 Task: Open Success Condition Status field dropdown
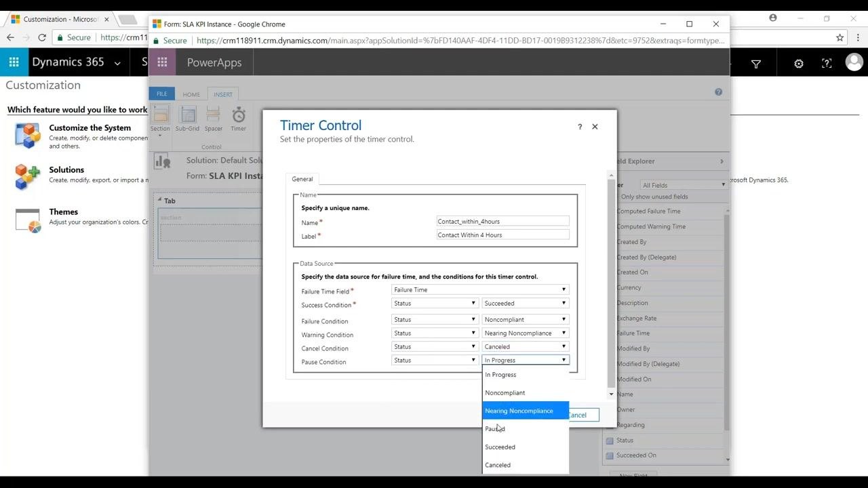tap(435, 303)
